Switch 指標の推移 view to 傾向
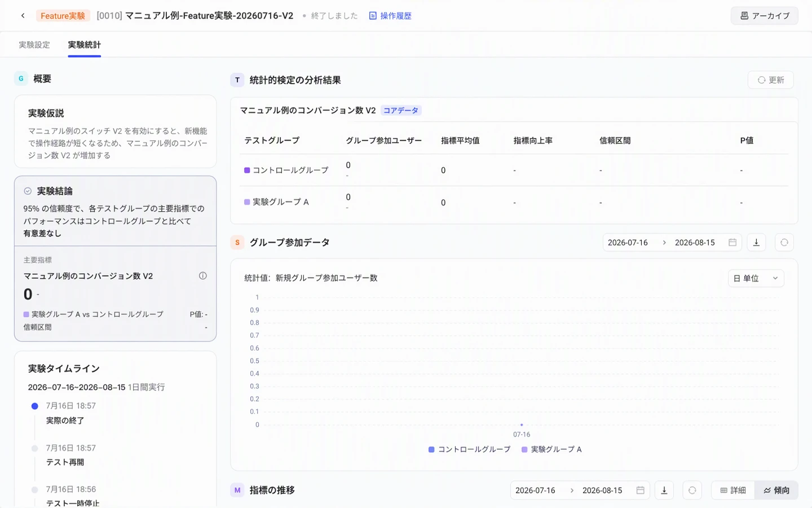The height and width of the screenshot is (508, 812). pyautogui.click(x=776, y=491)
